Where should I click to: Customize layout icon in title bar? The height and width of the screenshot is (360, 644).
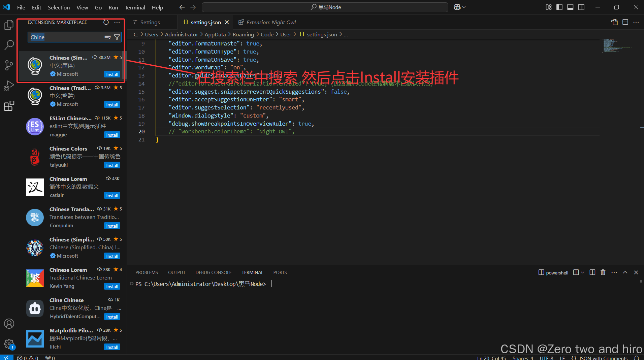tap(549, 7)
